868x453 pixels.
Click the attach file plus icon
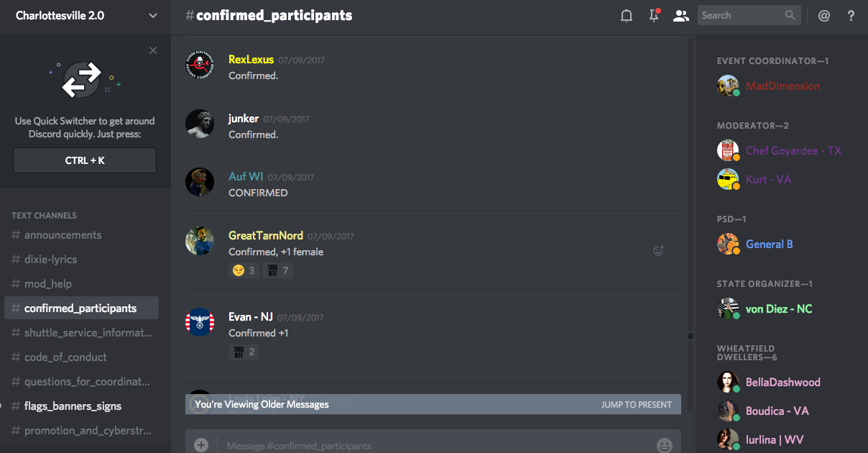tap(201, 445)
